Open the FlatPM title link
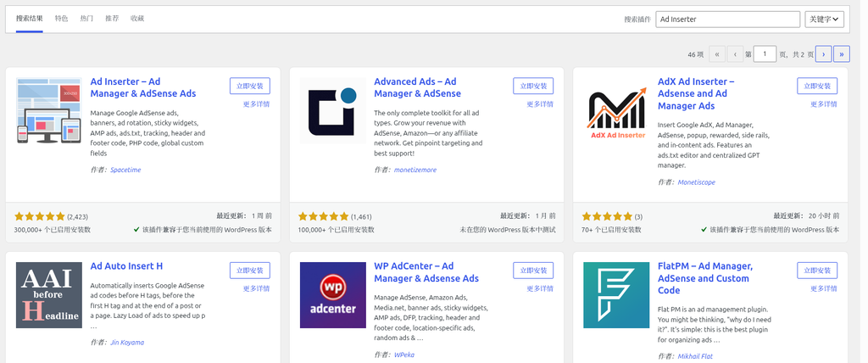The height and width of the screenshot is (363, 868). [704, 278]
